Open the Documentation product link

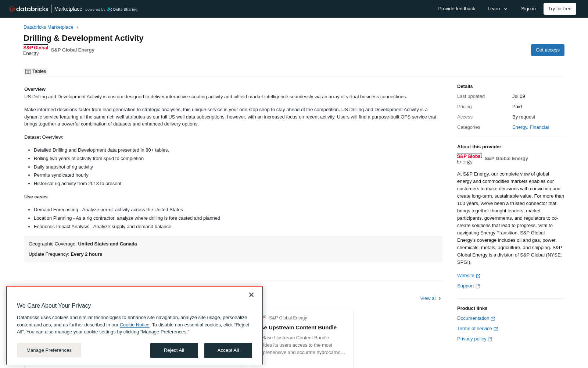[x=473, y=318]
